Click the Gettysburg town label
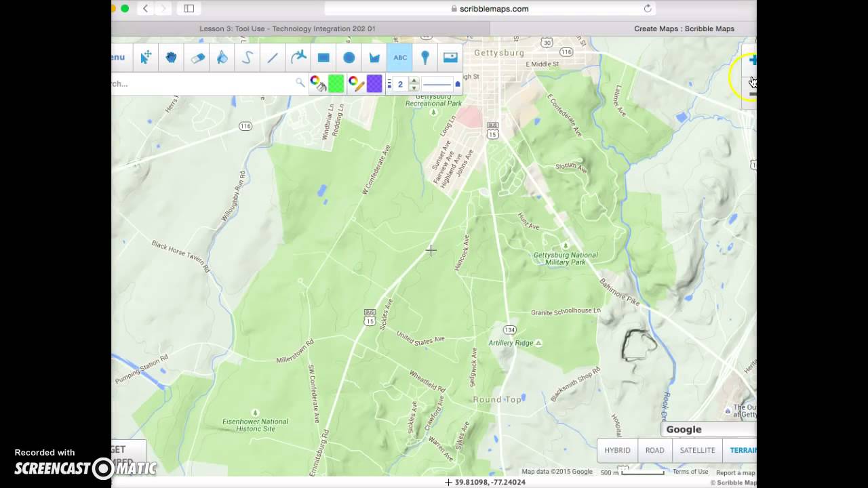The width and height of the screenshot is (868, 488). pos(499,53)
